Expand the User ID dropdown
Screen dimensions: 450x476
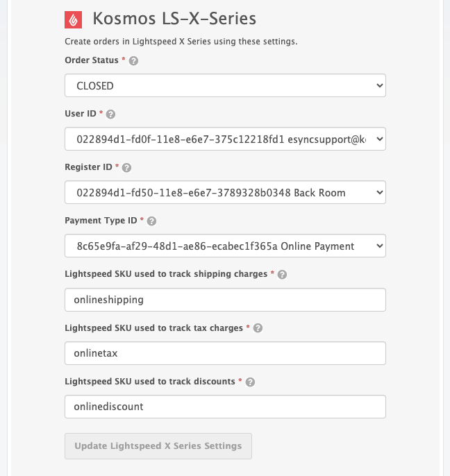[x=225, y=139]
